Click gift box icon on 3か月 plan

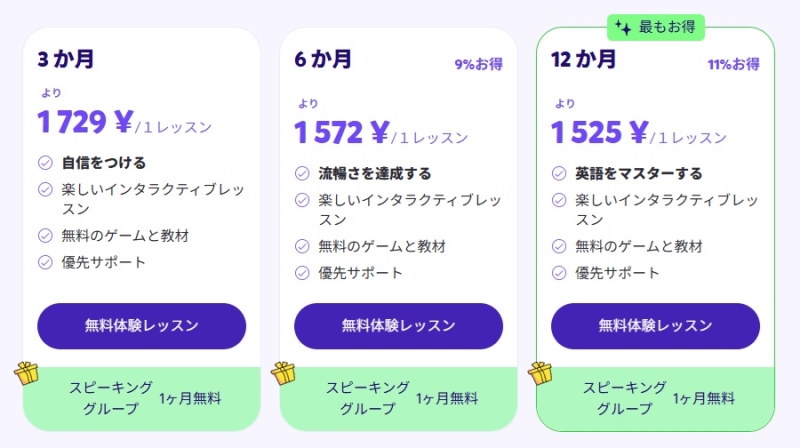[x=27, y=373]
